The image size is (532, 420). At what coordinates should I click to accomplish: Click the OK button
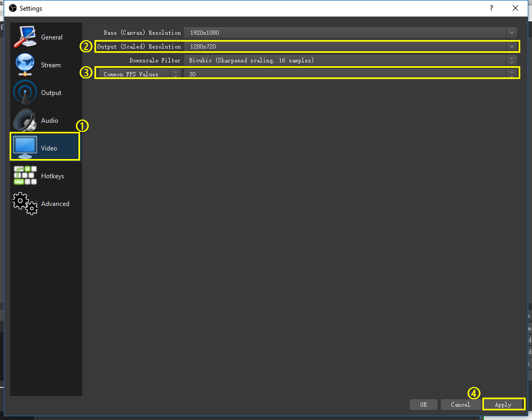423,404
